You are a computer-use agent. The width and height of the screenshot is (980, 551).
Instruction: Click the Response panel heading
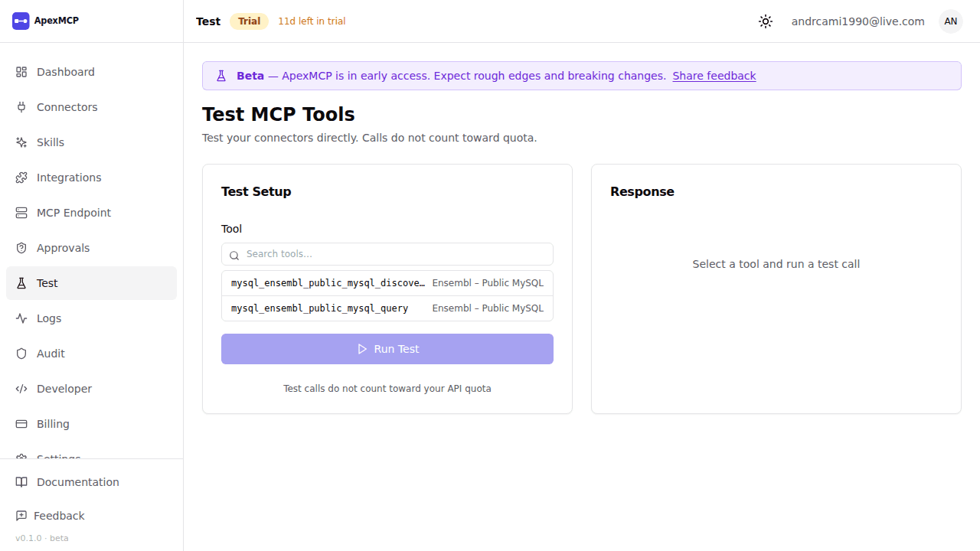point(642,191)
